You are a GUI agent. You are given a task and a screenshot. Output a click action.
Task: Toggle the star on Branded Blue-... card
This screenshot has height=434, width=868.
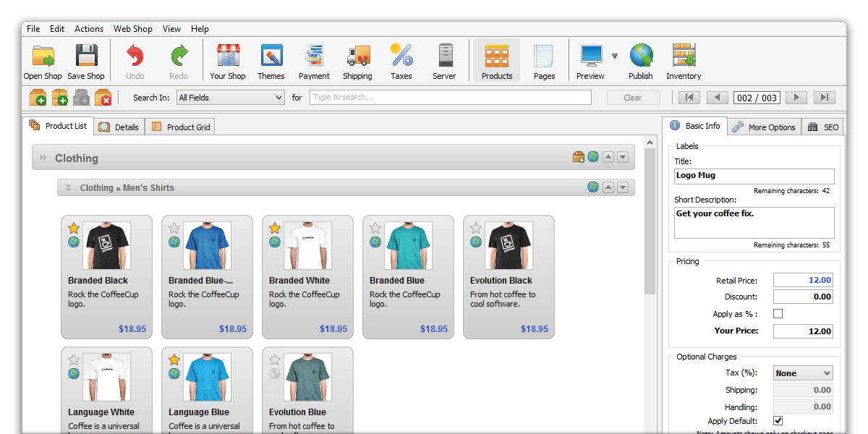point(174,228)
